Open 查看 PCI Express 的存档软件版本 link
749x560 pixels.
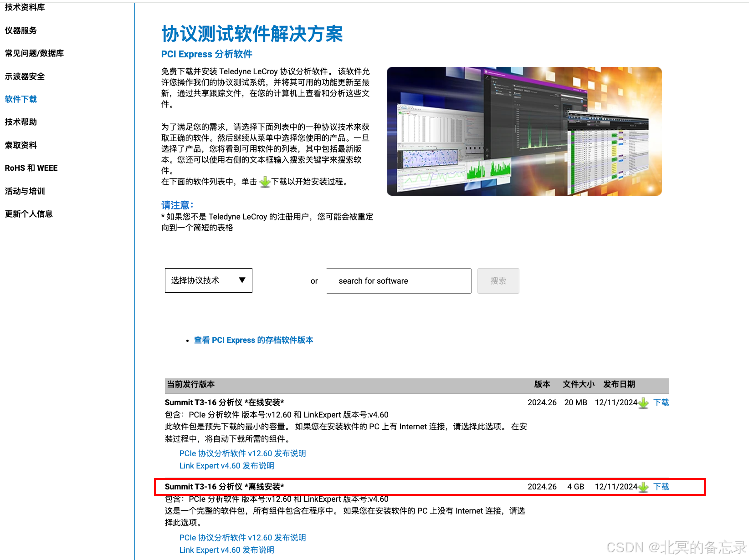tap(253, 340)
